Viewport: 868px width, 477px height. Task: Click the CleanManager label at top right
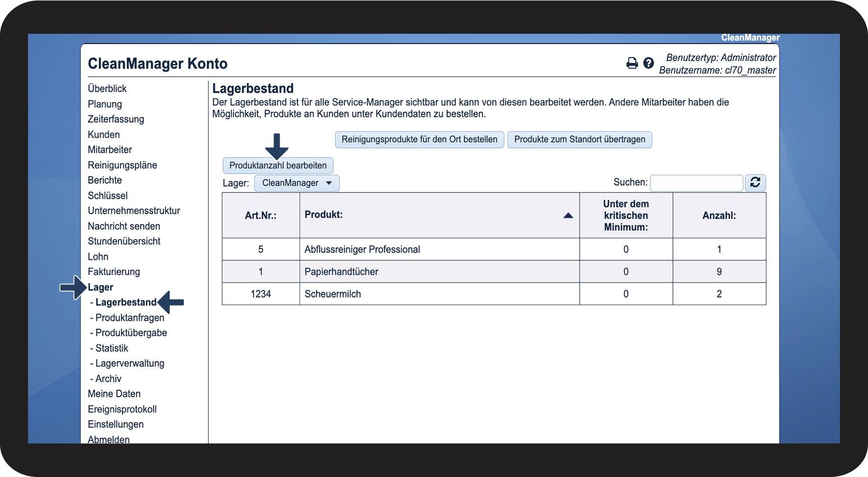750,38
